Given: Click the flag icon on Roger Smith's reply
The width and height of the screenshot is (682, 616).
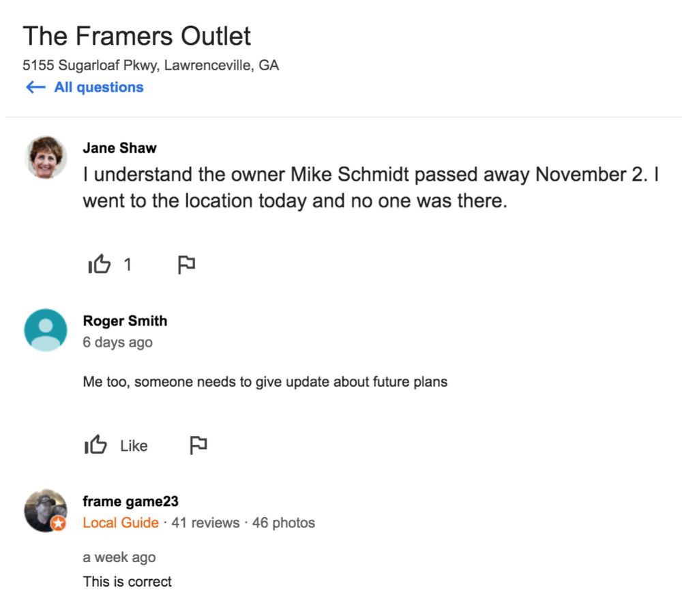Looking at the screenshot, I should tap(198, 445).
